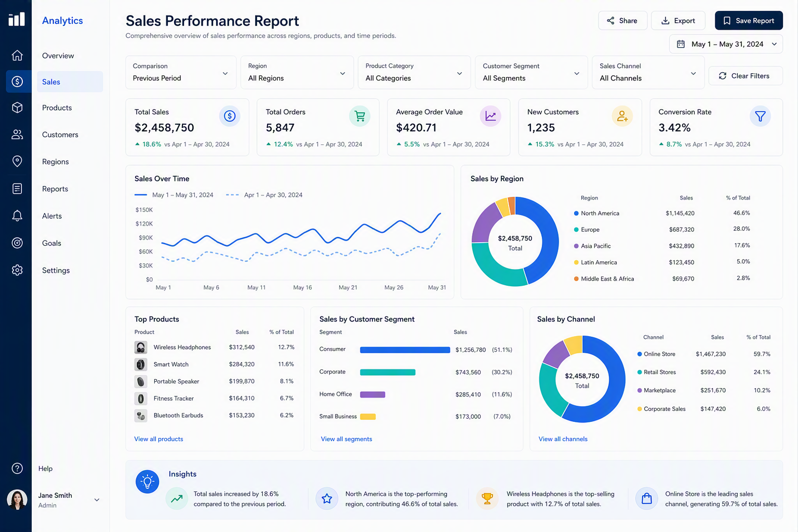Click the North America blue legend dot
This screenshot has width=798, height=532.
[576, 213]
